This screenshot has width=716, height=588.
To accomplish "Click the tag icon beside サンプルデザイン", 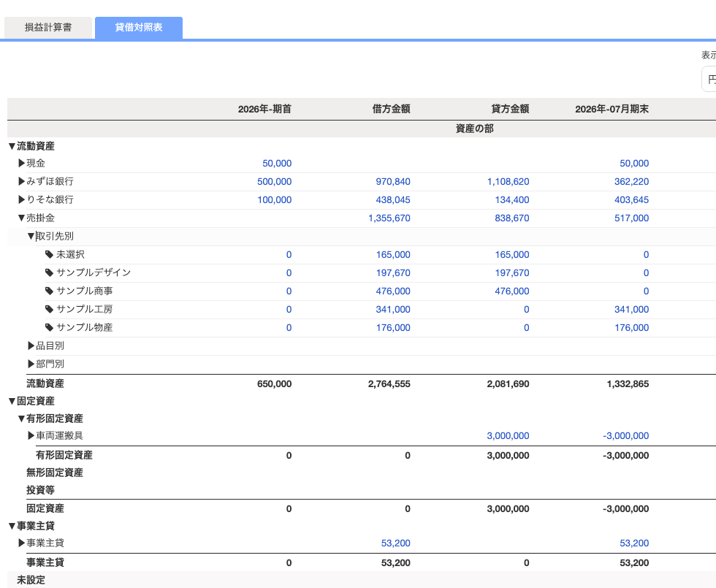I will pos(50,272).
